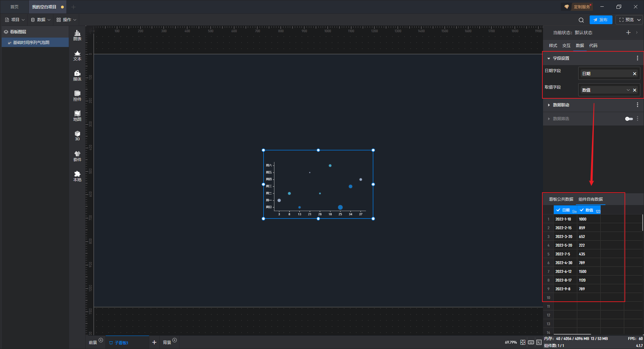
Task: Open 数据筛选 more options menu
Action: [x=637, y=119]
